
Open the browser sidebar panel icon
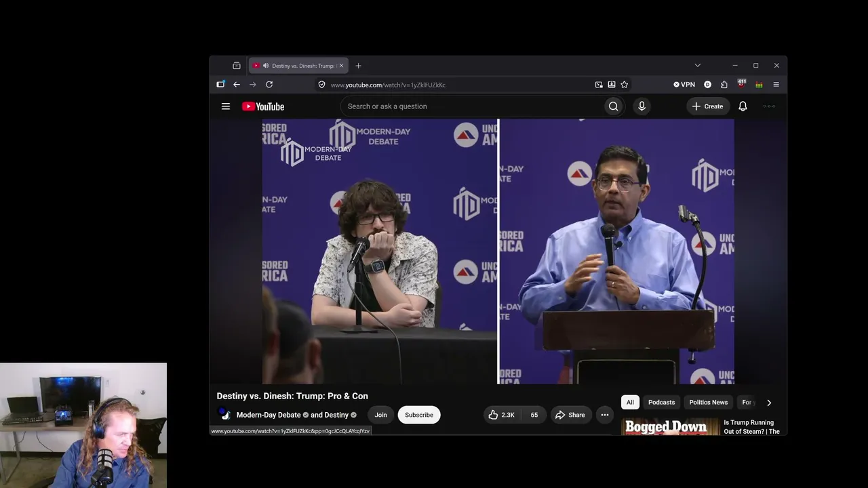(220, 85)
